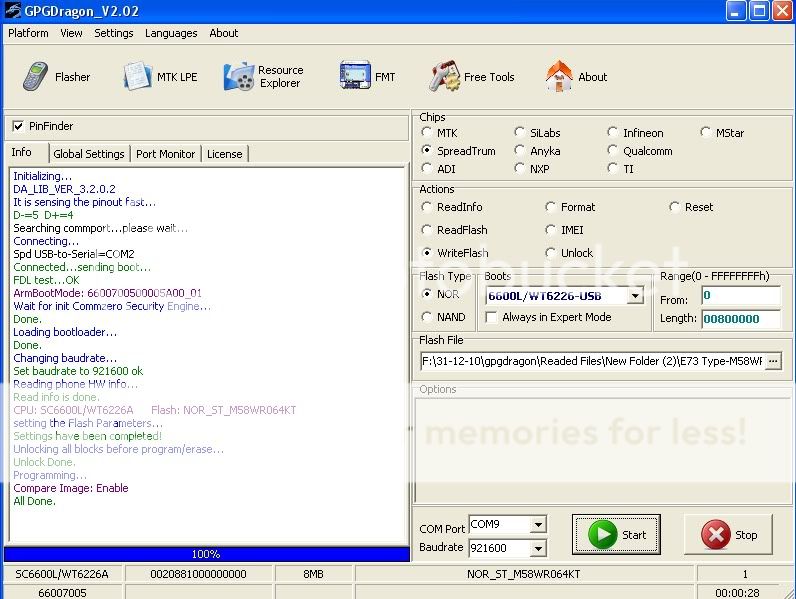The image size is (796, 599).
Task: Click the 'Compare Image: Enable' log line
Action: tap(71, 488)
